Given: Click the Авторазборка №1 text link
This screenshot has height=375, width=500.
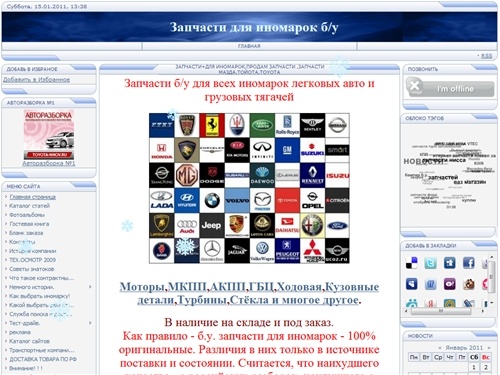Looking at the screenshot, I should pyautogui.click(x=49, y=163).
